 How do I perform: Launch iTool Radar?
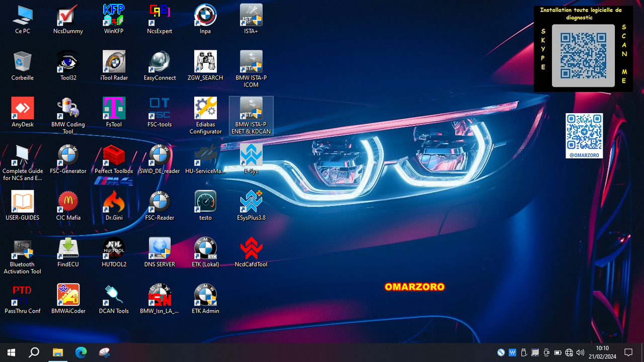pyautogui.click(x=114, y=66)
